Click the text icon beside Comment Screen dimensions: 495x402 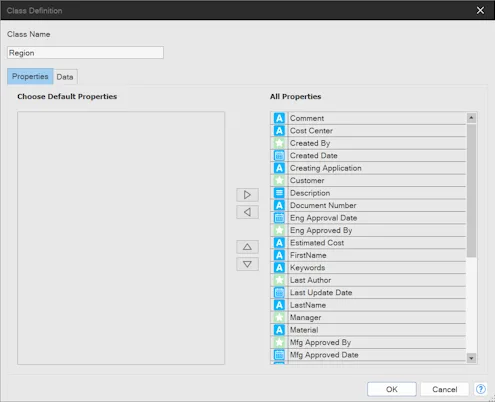[x=279, y=118]
